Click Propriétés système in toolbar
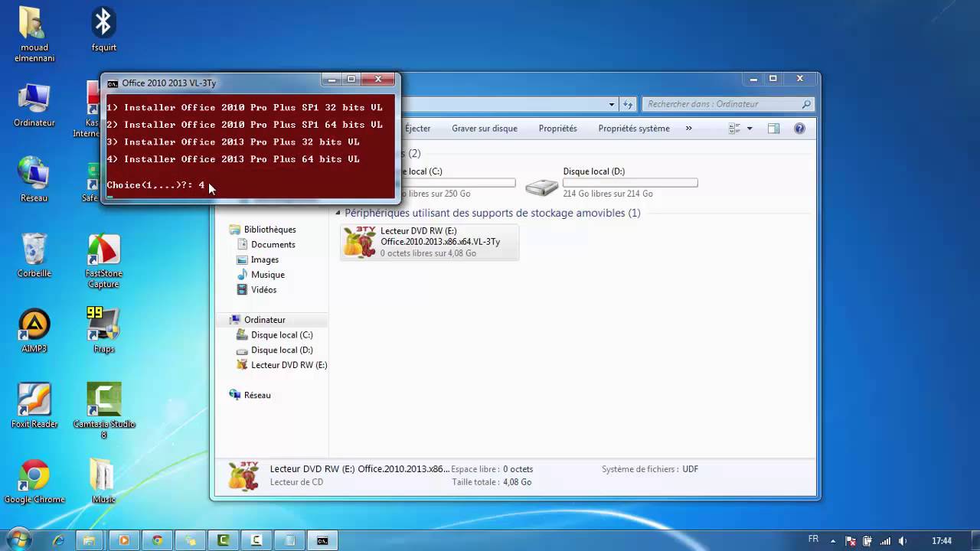Screen dimensions: 980x551 (x=634, y=129)
